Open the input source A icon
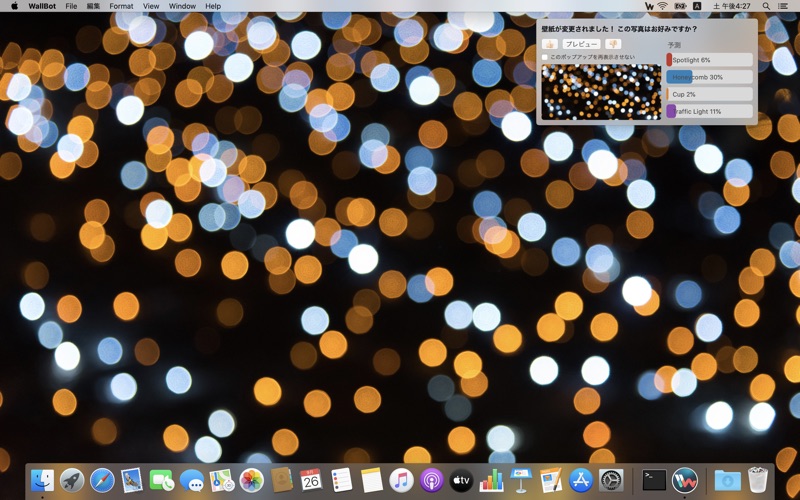This screenshot has width=800, height=500. [697, 6]
